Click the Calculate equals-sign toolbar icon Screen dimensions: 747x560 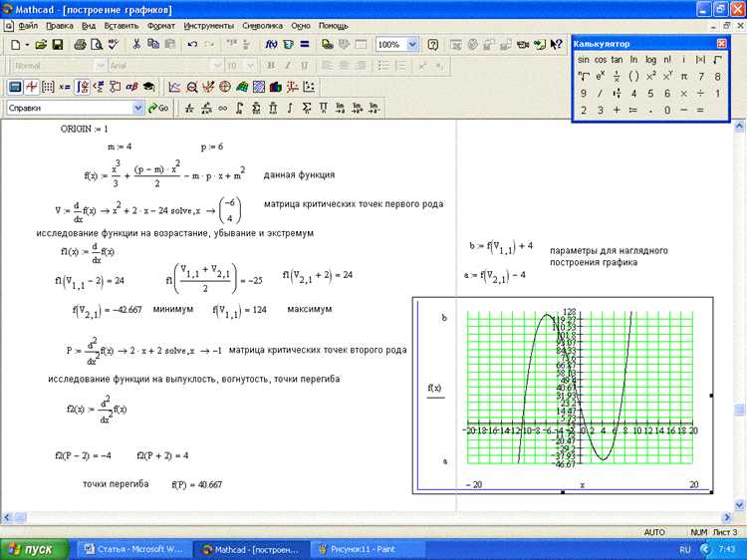(305, 44)
